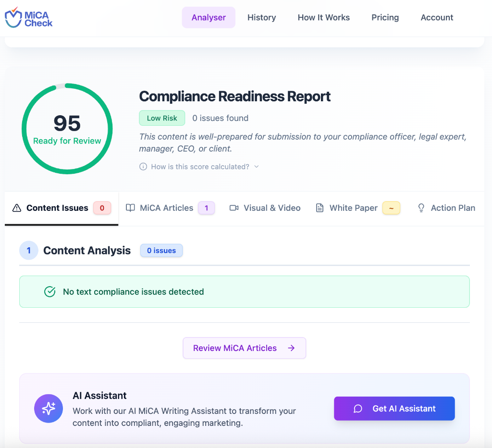This screenshot has height=448, width=492.
Task: Open the Analyser nav tab
Action: click(x=209, y=18)
